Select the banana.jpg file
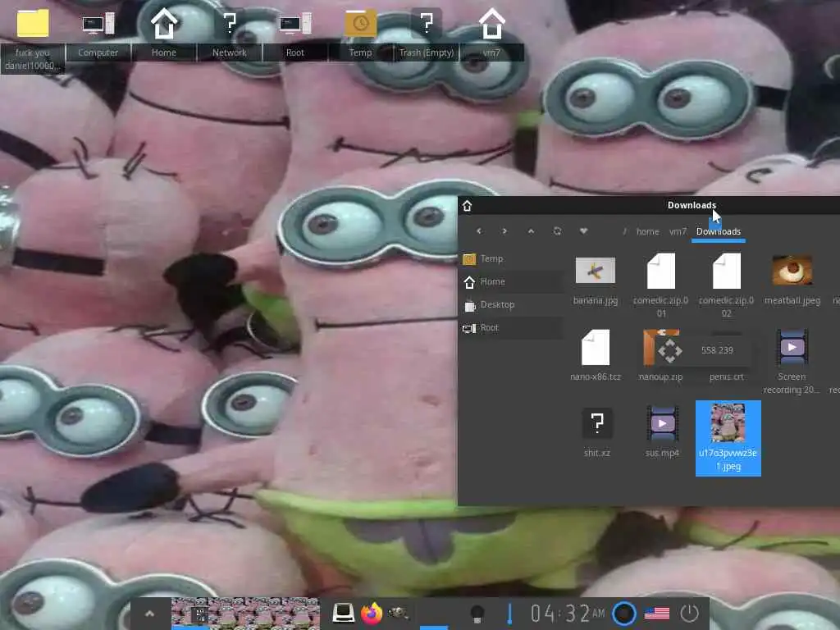The height and width of the screenshot is (630, 840). [x=596, y=281]
